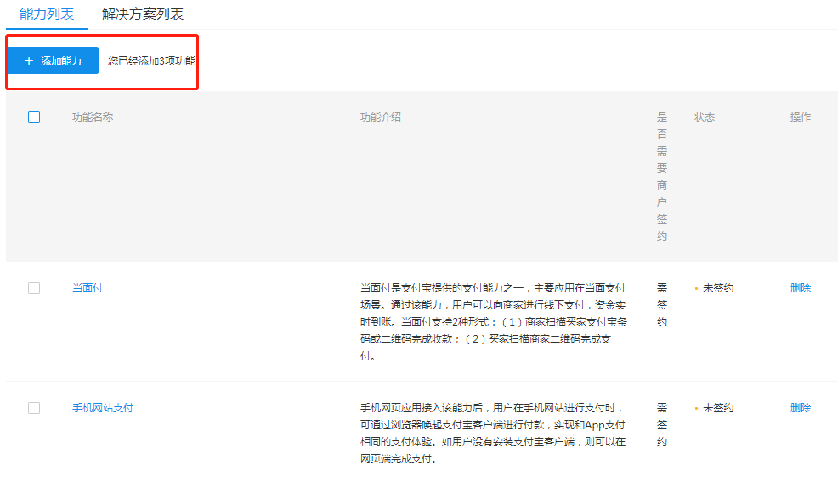Viewport: 838px width, 504px height.
Task: Delete the 手机网站支付 capability via 删除
Action: coord(800,407)
